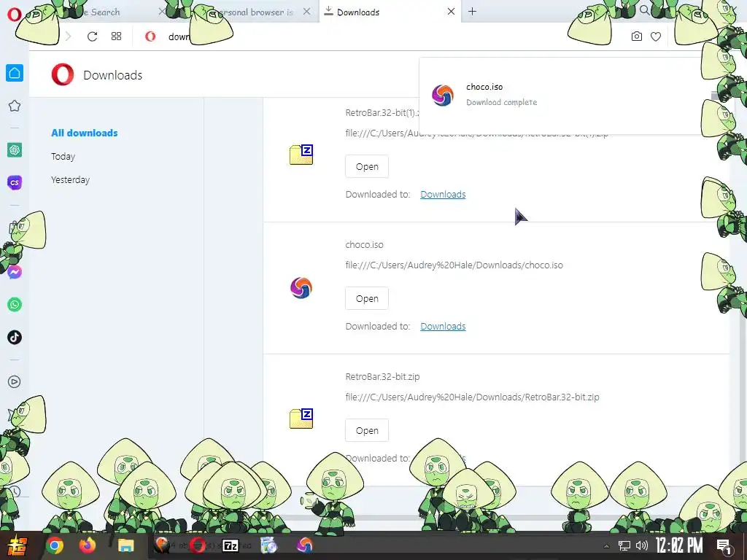Launch Google Chrome from taskbar
Image resolution: width=747 pixels, height=560 pixels.
tap(55, 545)
